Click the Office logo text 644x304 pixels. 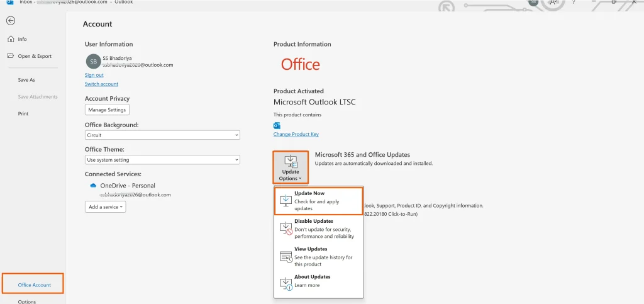click(x=300, y=64)
